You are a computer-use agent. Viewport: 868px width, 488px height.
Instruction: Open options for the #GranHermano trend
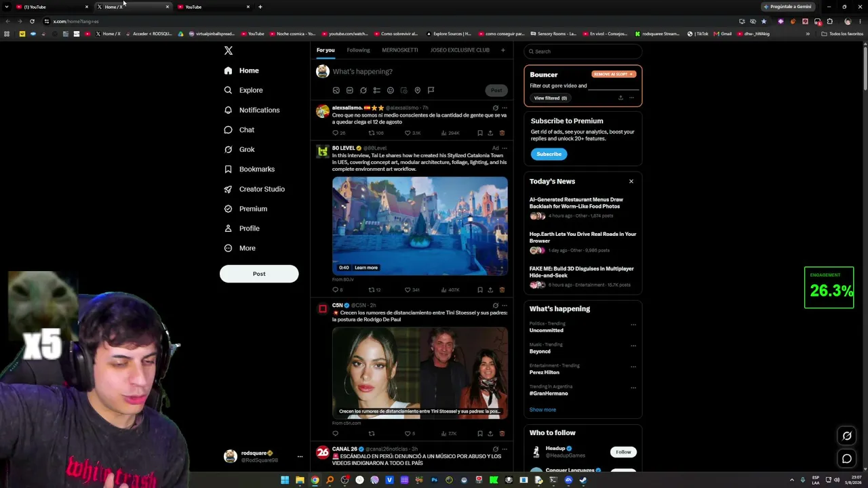point(633,388)
